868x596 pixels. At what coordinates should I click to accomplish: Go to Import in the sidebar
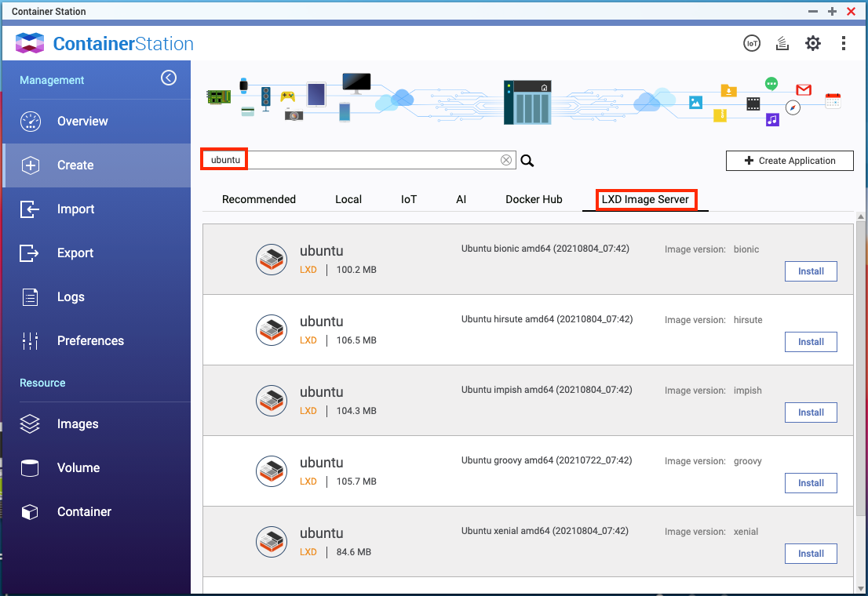point(75,209)
